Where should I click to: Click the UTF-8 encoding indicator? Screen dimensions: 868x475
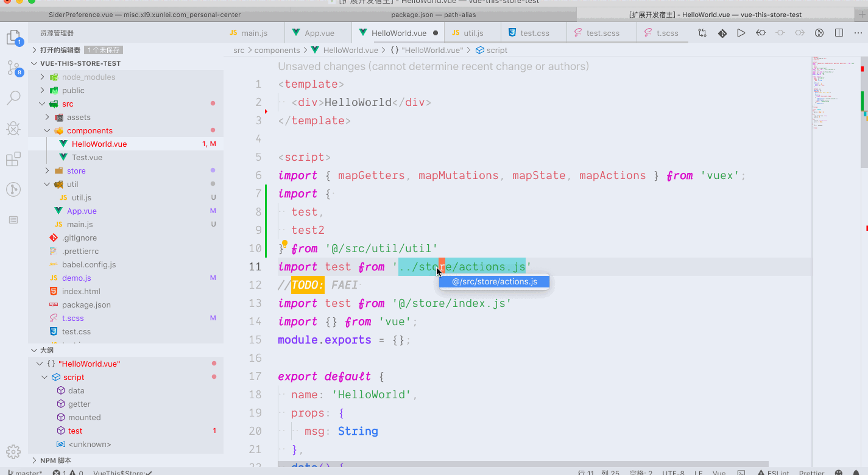(673, 472)
